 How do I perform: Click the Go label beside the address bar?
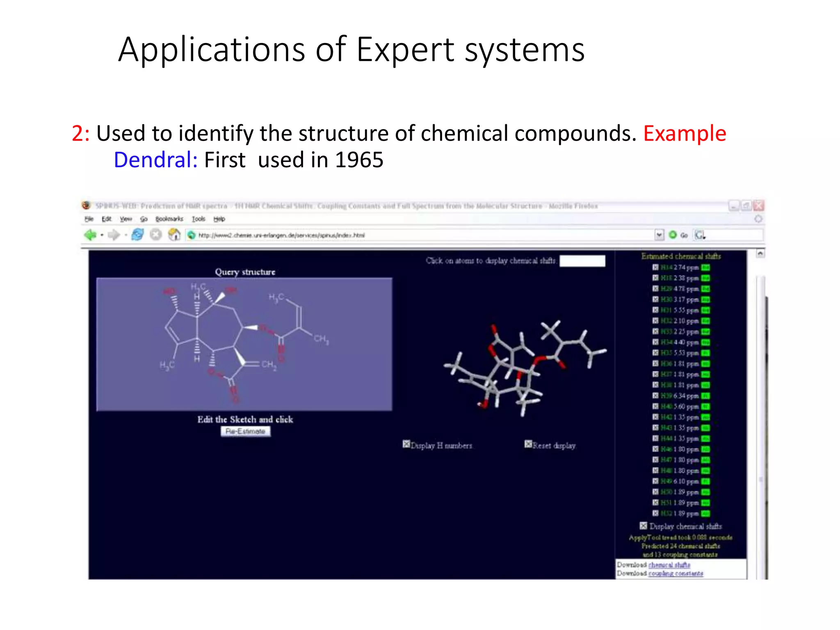(684, 235)
